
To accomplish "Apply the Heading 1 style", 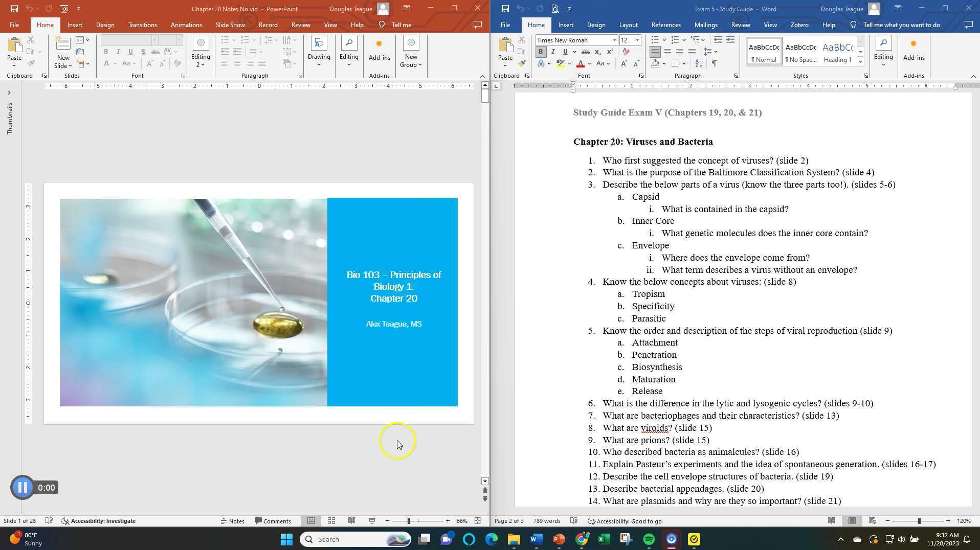I will [x=837, y=52].
